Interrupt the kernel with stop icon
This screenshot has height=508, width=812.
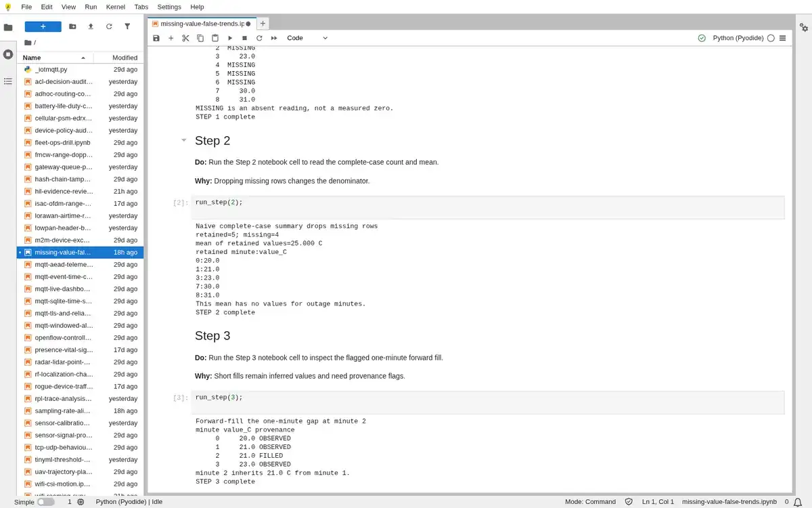(244, 38)
